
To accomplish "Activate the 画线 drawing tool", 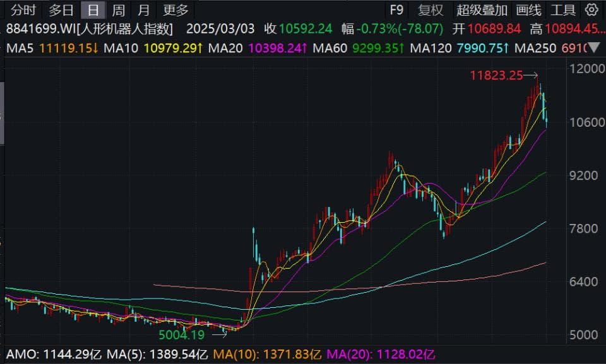I will coord(529,10).
